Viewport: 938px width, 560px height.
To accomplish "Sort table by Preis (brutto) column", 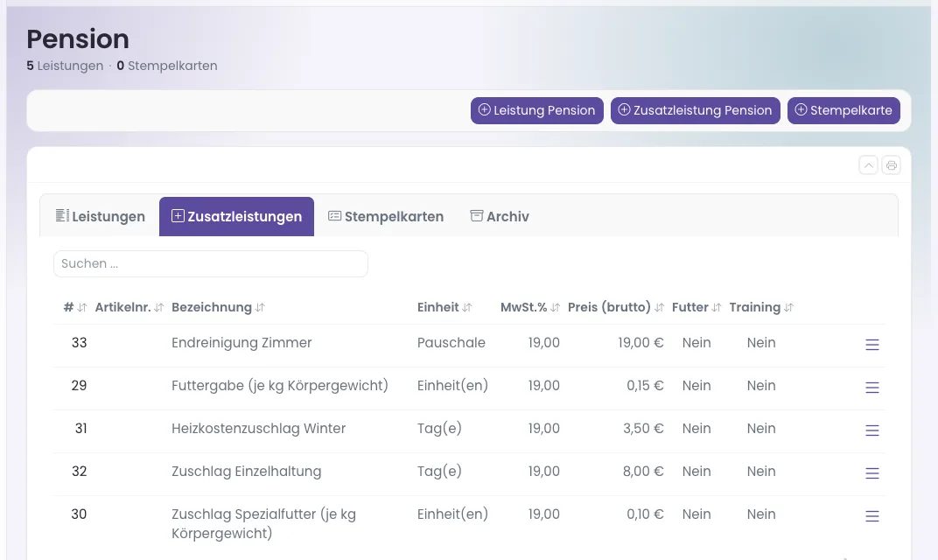I will point(616,307).
